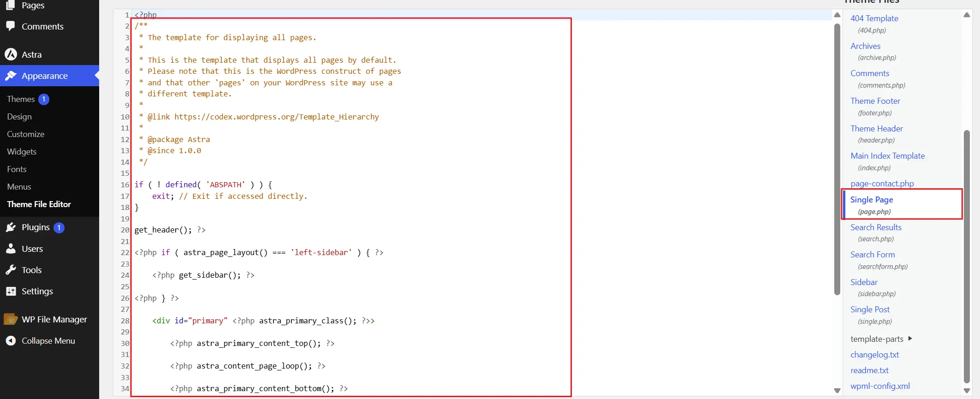Open the Comments comments.php theme file

point(870,73)
